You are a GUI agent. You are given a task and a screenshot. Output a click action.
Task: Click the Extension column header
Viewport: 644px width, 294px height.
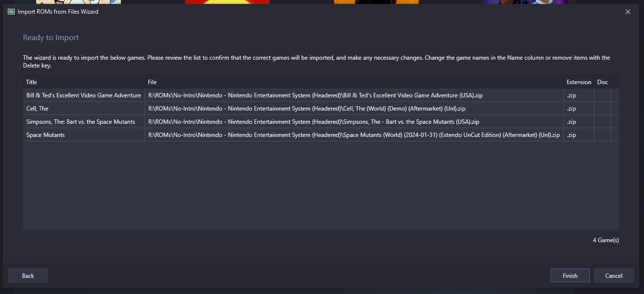[x=579, y=82]
